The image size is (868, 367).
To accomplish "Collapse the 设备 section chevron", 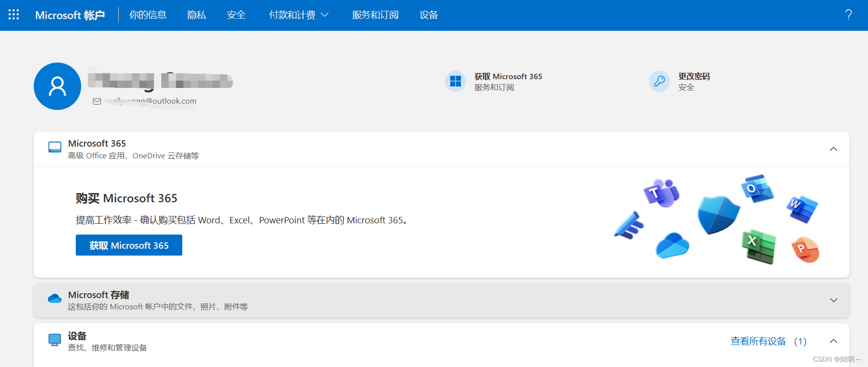I will [834, 341].
